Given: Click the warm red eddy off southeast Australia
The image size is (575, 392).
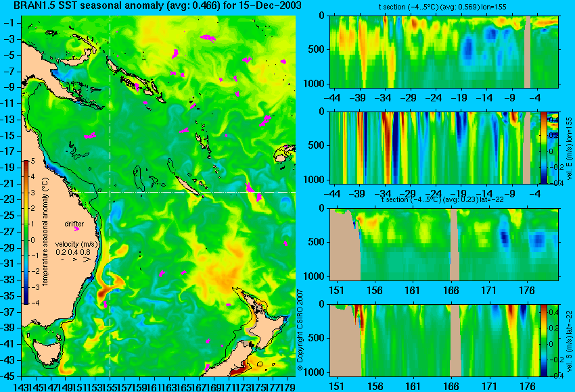Looking at the screenshot, I should click(104, 292).
